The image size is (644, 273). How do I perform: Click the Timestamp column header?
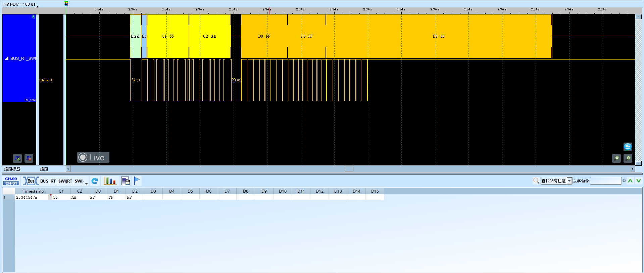click(x=33, y=191)
